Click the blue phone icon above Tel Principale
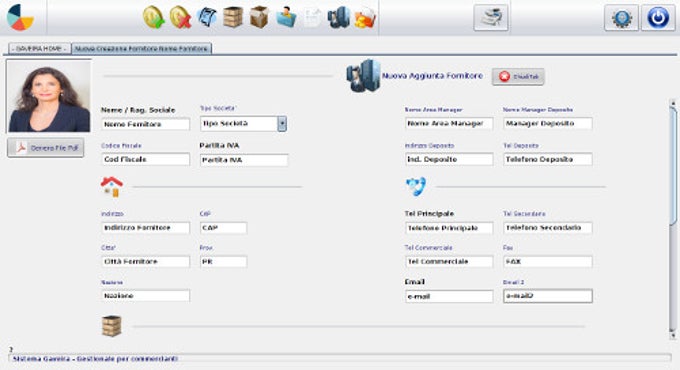Screen dimensions: 680x370 pos(416,187)
